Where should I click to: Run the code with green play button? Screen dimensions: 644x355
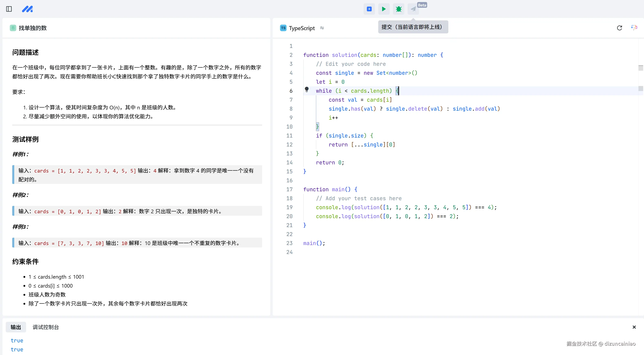point(384,9)
